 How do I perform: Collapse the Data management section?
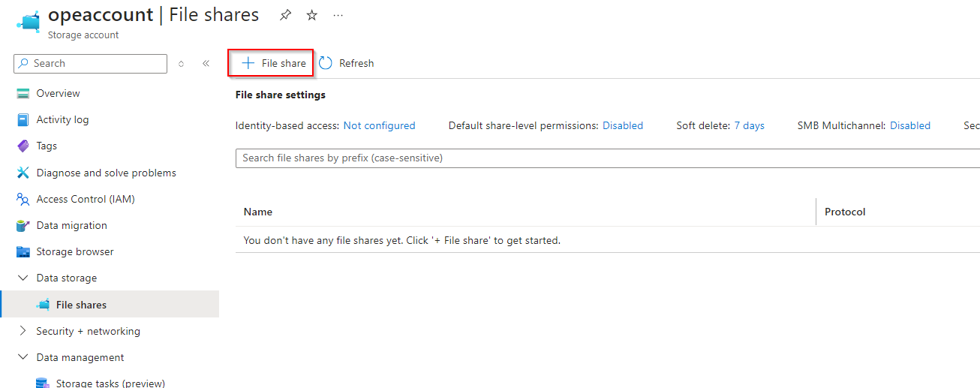[x=23, y=357]
